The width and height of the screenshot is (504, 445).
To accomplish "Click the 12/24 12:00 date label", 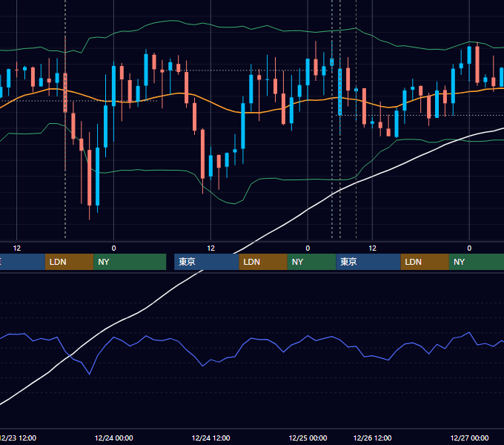I will (x=210, y=438).
